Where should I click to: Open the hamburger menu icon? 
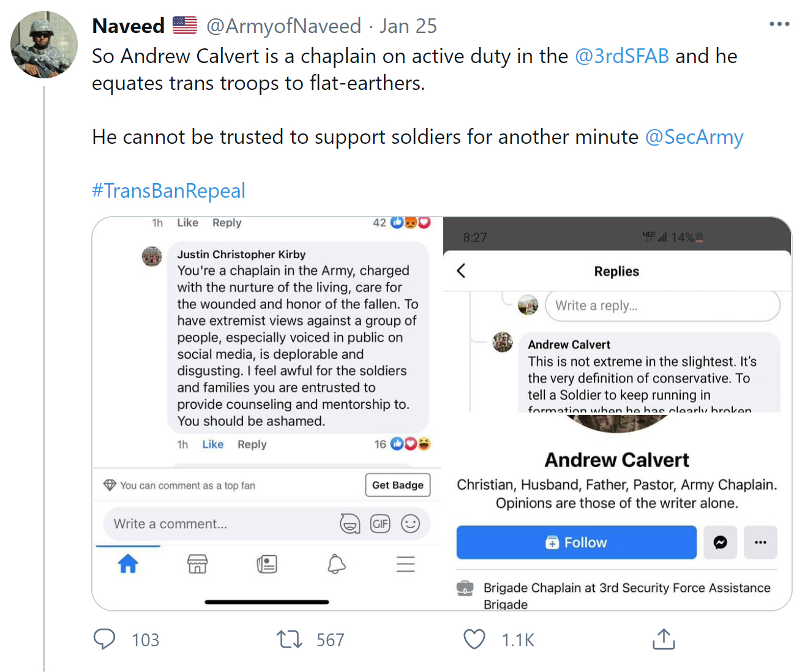(x=405, y=564)
